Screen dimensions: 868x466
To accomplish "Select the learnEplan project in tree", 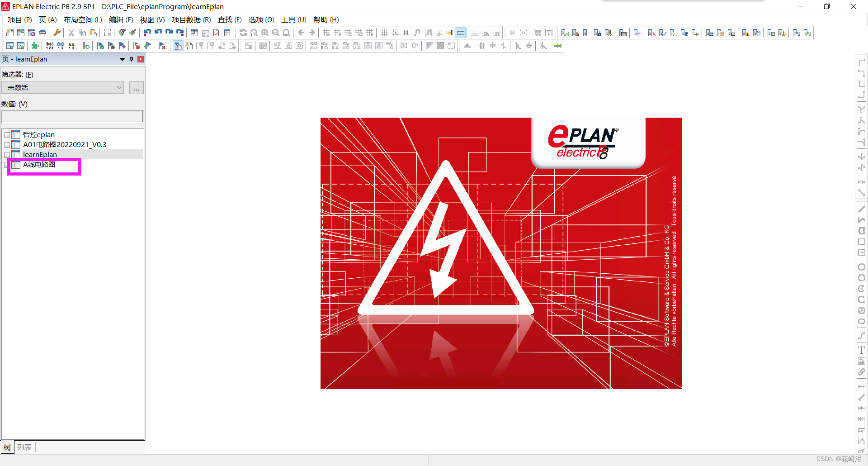I will pyautogui.click(x=40, y=155).
